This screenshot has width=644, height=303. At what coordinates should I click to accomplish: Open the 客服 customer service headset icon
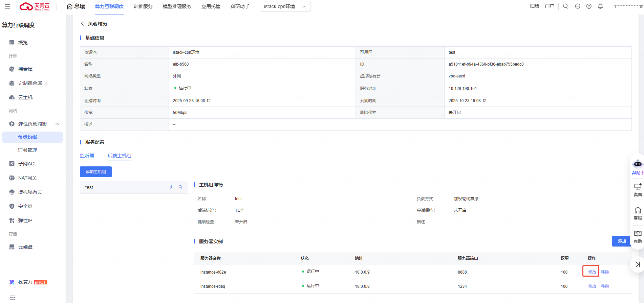click(638, 213)
